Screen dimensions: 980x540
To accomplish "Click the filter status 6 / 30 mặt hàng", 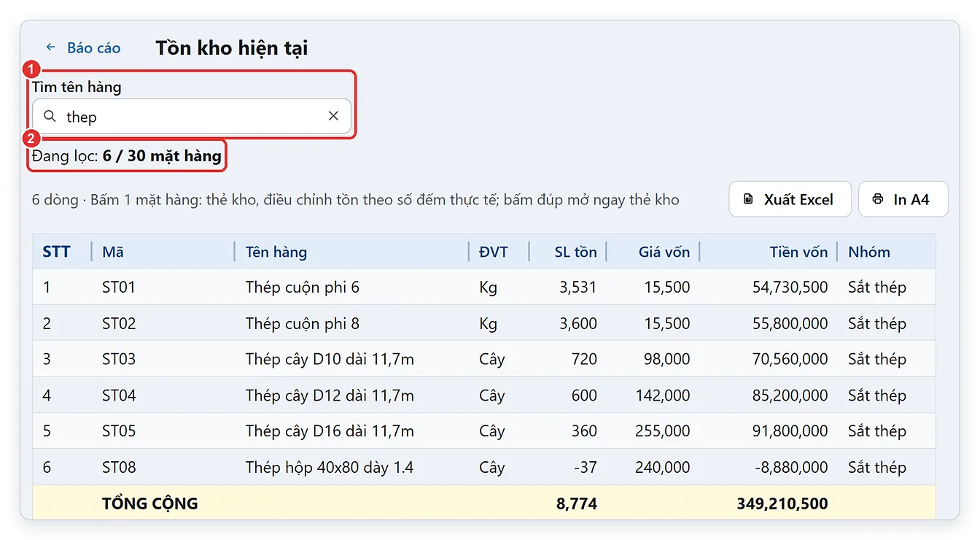I will tap(162, 155).
